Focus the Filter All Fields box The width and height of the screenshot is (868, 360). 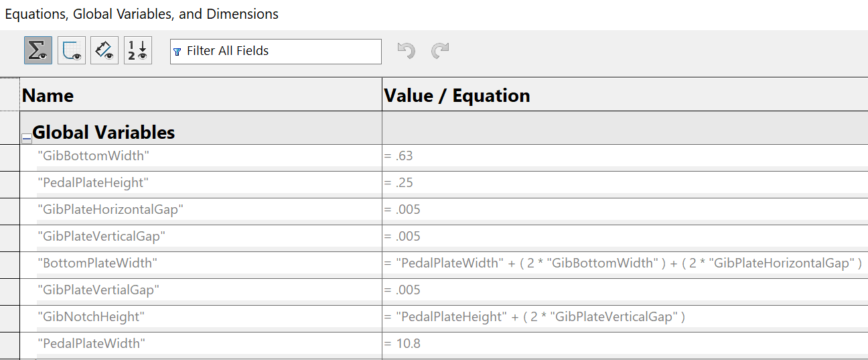276,51
